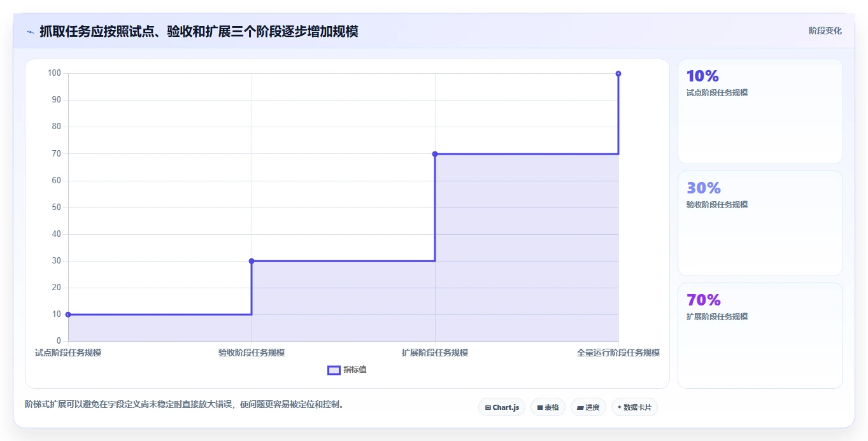Click the icon in 进度 tag

(x=581, y=407)
